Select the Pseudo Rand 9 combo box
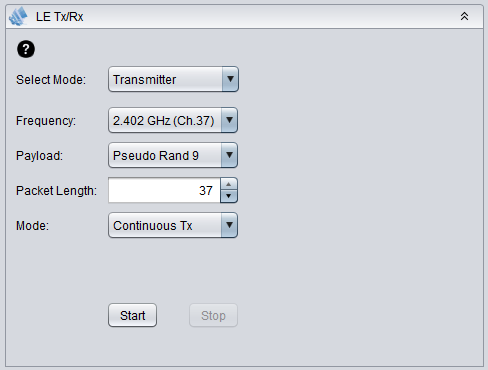Image resolution: width=488 pixels, height=370 pixels. point(173,155)
